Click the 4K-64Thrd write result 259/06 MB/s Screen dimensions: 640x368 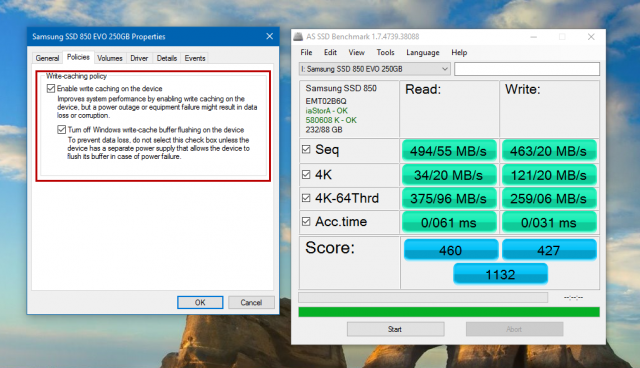(549, 198)
